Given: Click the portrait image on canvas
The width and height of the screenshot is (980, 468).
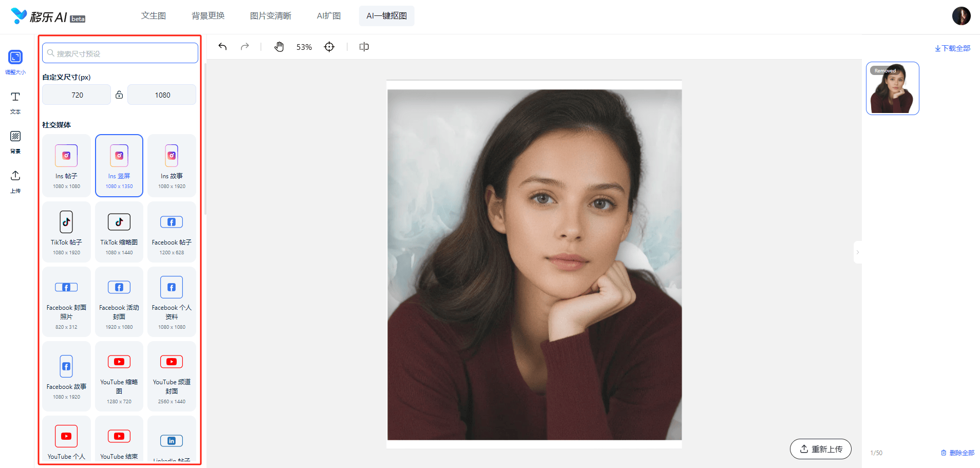Looking at the screenshot, I should (534, 265).
